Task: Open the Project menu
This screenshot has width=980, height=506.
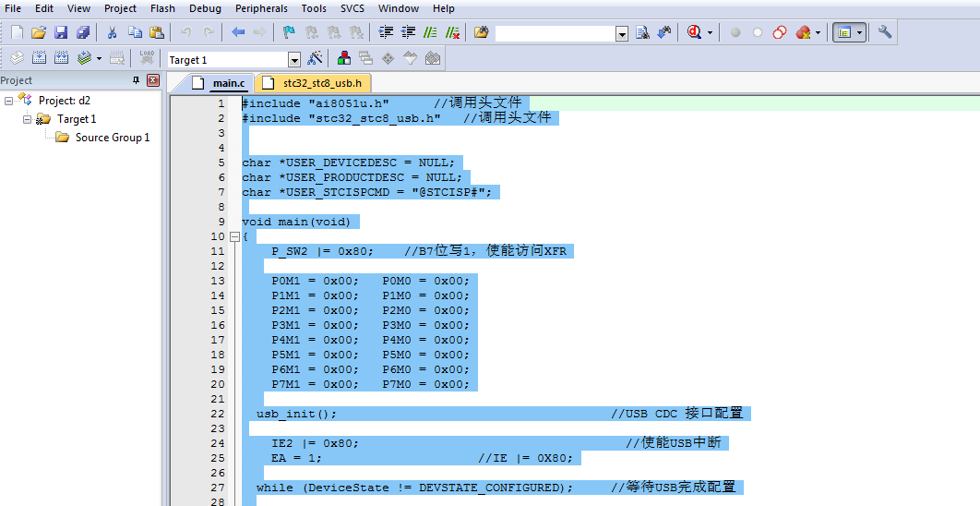Action: point(120,8)
